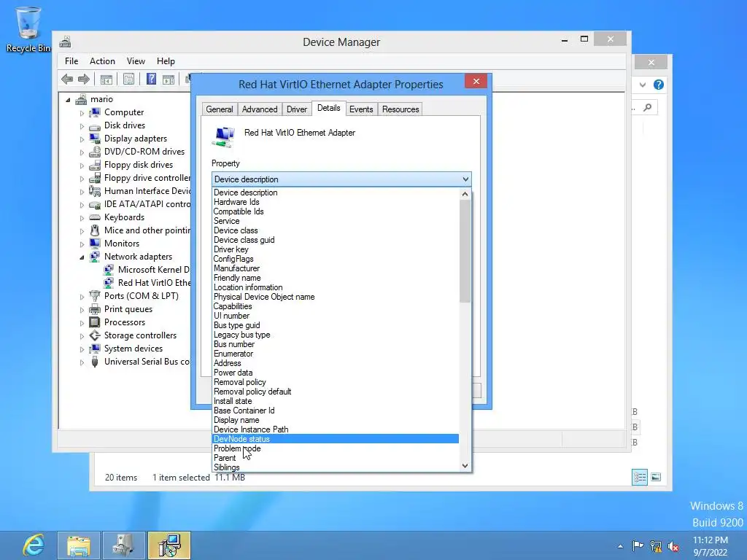Collapse the mario root node

click(68, 100)
